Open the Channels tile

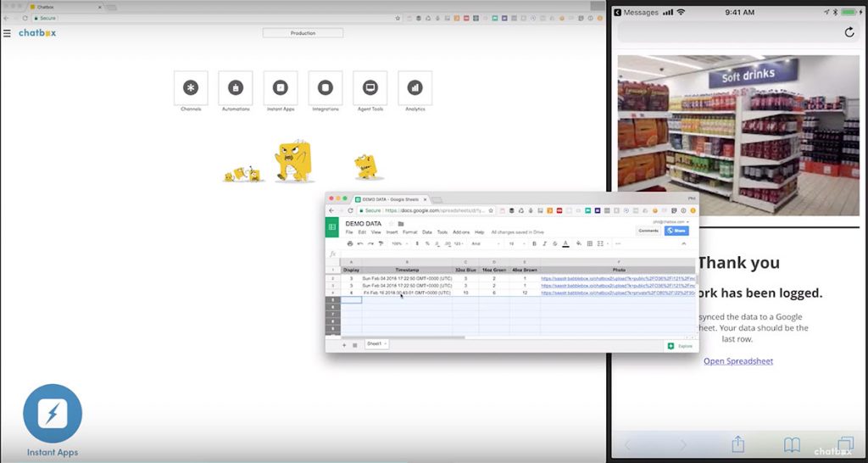191,87
